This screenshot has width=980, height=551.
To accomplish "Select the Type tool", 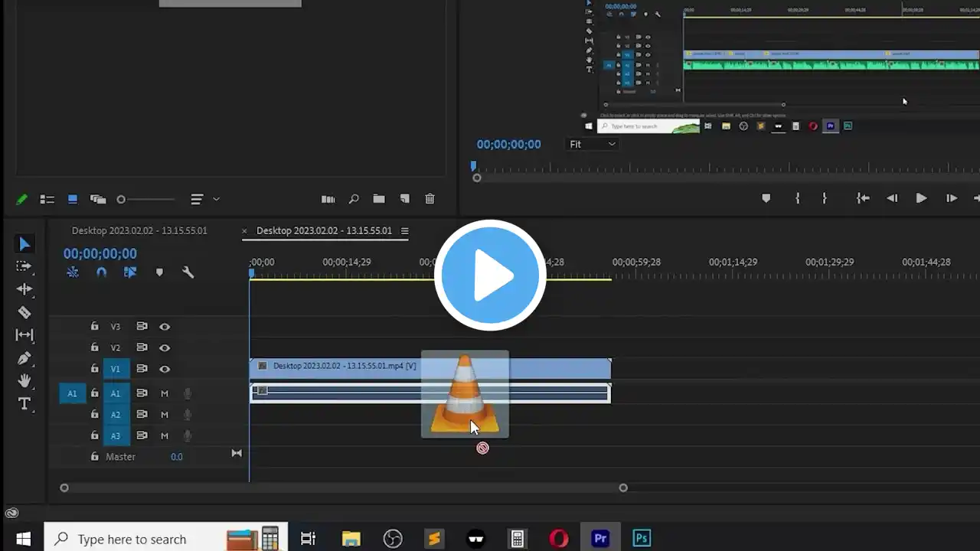I will click(24, 404).
